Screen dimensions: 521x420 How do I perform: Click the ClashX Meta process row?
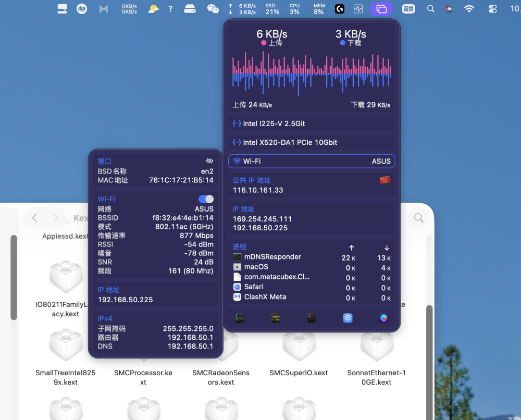tap(312, 297)
